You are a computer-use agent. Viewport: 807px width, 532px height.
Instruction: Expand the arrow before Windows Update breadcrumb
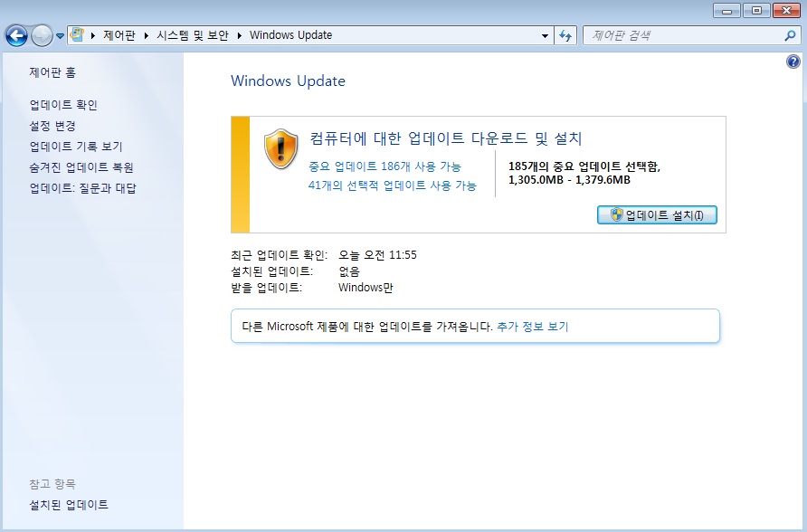pyautogui.click(x=240, y=35)
